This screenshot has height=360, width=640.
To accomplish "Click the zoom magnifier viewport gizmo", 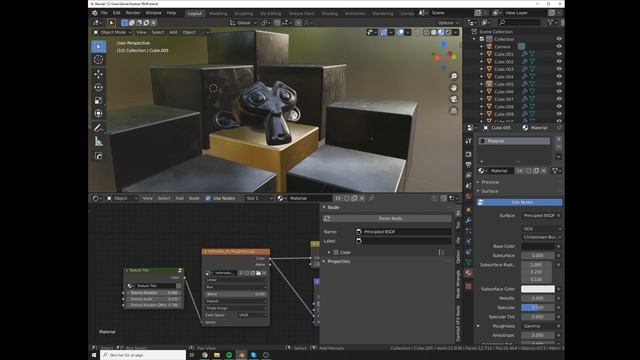I will tap(453, 76).
